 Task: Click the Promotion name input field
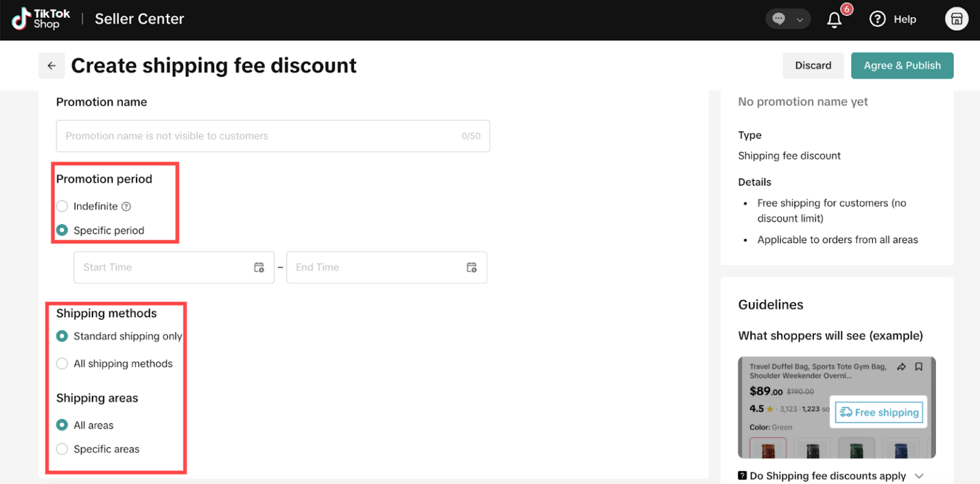[272, 135]
